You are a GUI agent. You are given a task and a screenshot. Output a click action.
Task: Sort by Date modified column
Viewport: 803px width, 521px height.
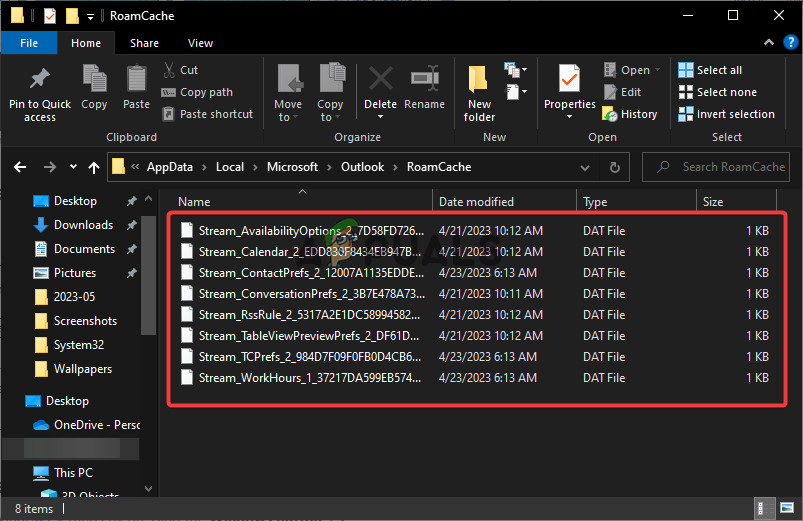click(x=504, y=202)
